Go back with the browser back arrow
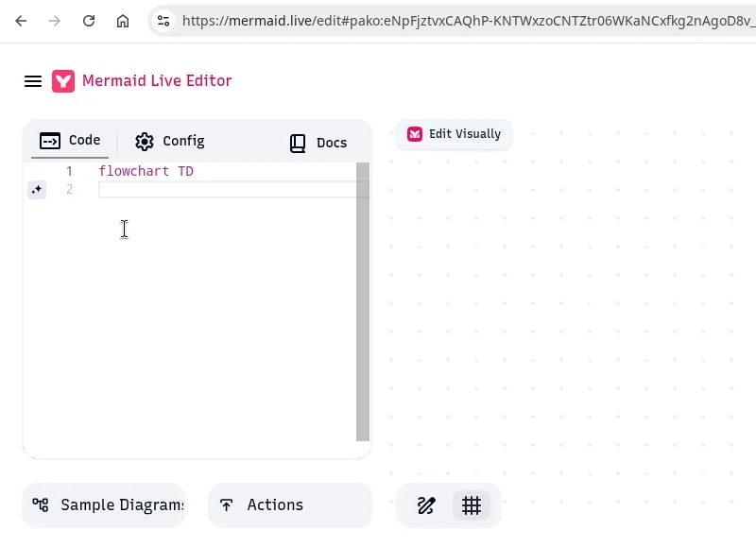756x547 pixels. [x=21, y=21]
